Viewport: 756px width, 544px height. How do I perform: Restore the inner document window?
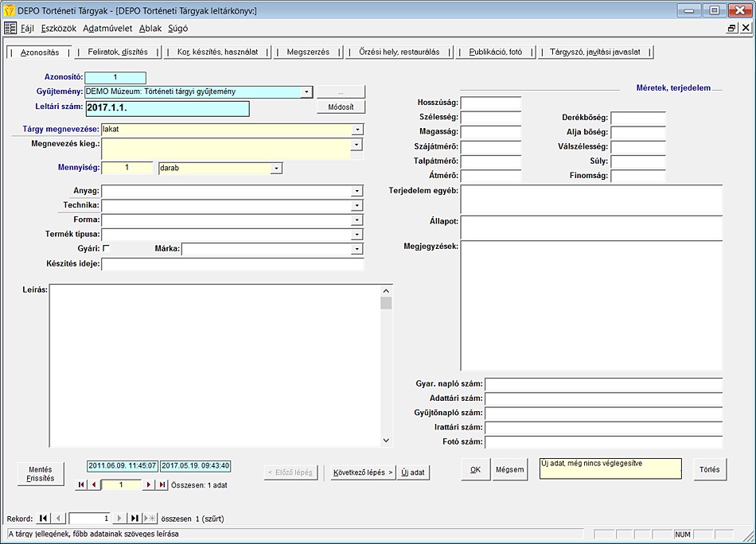click(x=732, y=28)
